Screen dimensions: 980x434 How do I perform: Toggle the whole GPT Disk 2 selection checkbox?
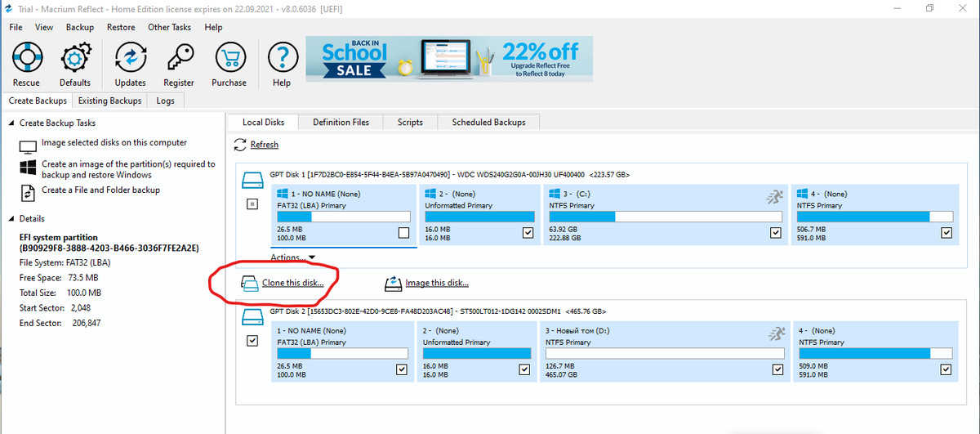(x=252, y=340)
